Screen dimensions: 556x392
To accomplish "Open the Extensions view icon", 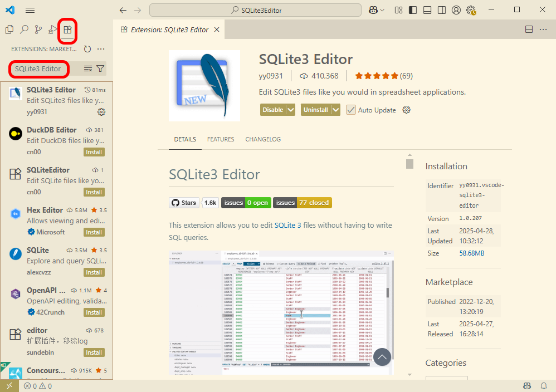I will (x=67, y=30).
